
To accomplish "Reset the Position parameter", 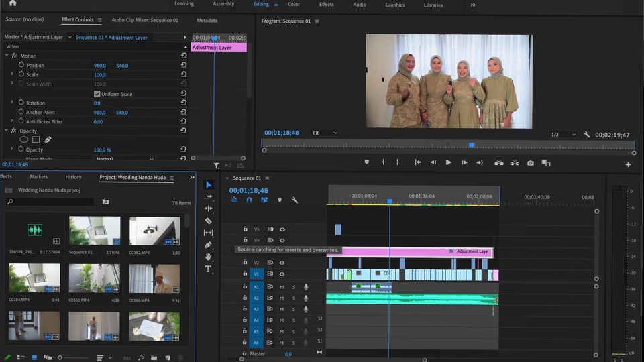I will click(184, 66).
